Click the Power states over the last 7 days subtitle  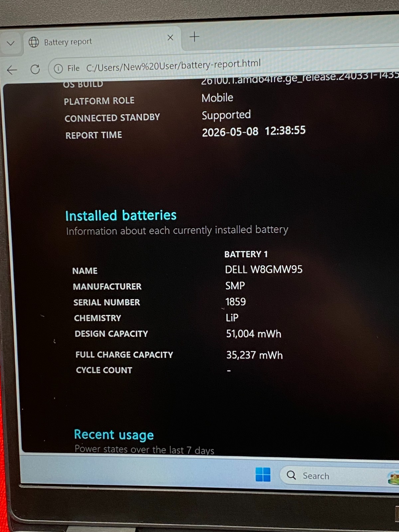144,450
